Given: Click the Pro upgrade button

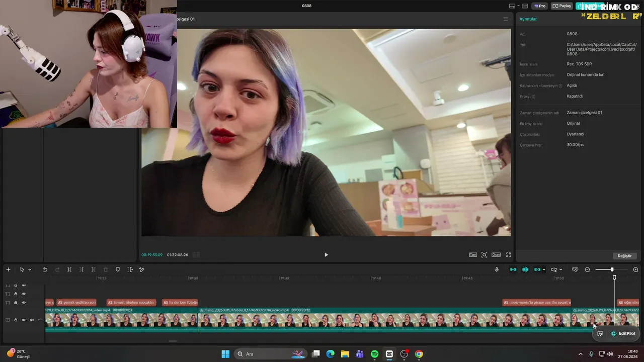Looking at the screenshot, I should coord(540,6).
